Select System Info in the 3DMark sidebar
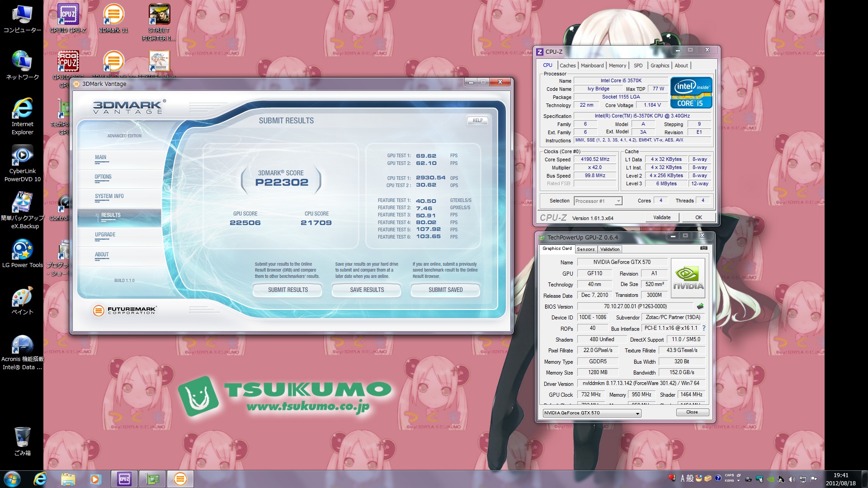This screenshot has width=868, height=488. [109, 197]
